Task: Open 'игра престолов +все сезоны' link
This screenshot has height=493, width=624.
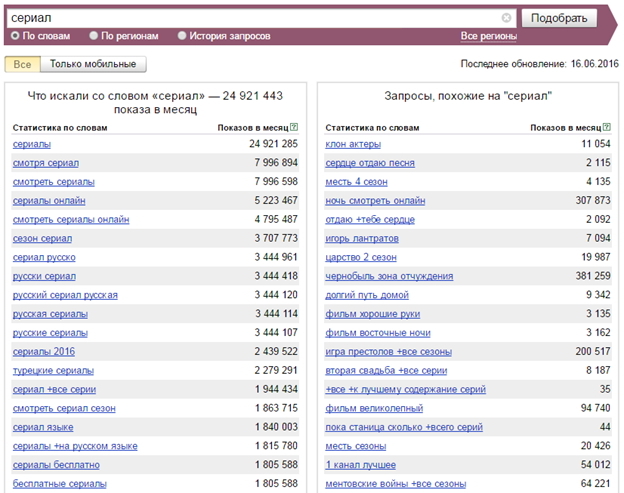Action: [388, 352]
